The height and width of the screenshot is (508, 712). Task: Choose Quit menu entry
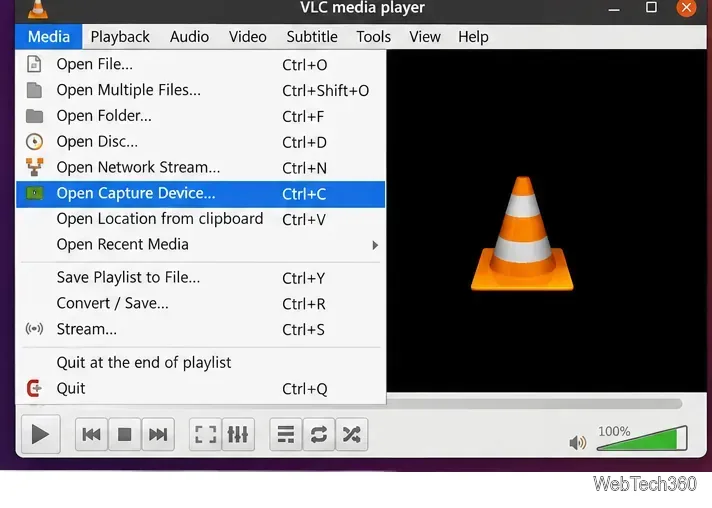pyautogui.click(x=200, y=389)
